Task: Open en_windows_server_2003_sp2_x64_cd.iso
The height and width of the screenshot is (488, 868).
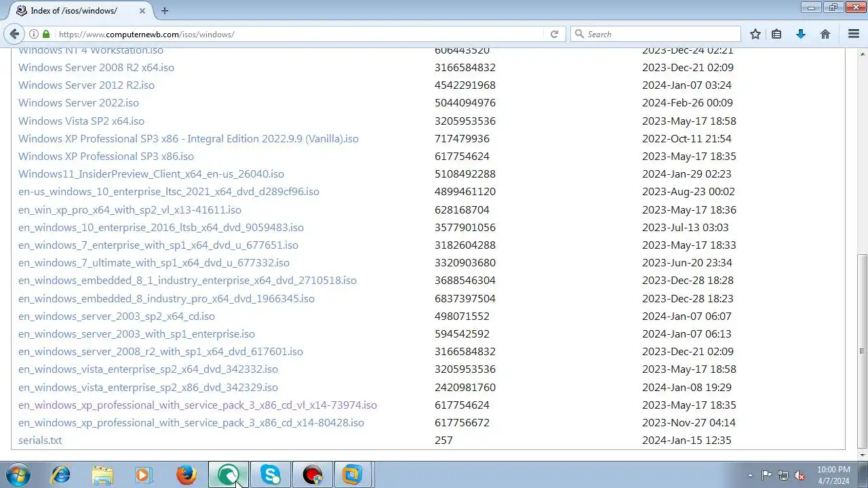Action: 117,316
